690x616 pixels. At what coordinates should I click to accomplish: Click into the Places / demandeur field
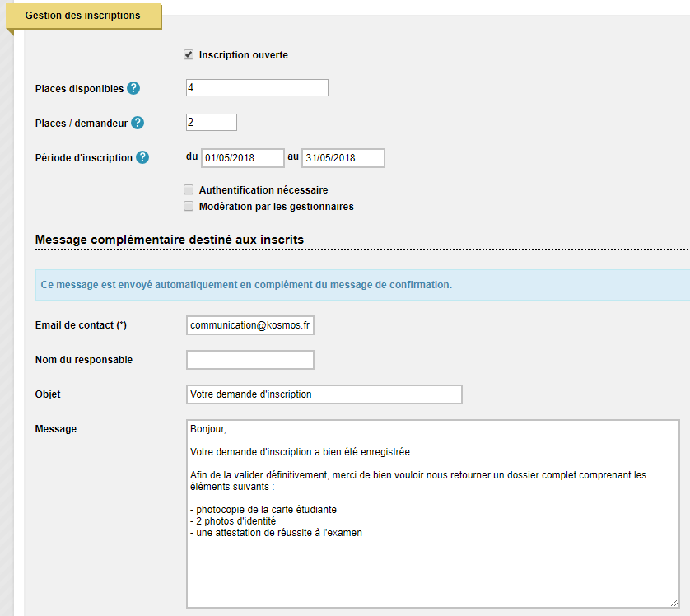[212, 122]
